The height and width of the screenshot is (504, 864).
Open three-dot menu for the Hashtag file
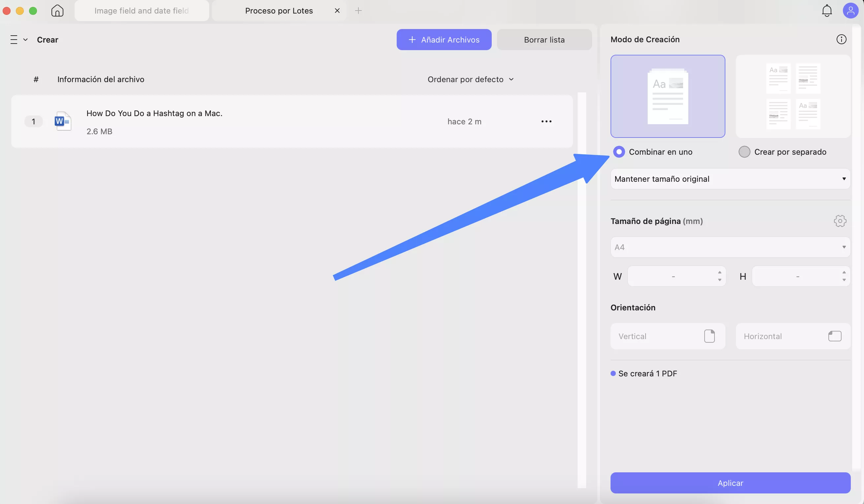546,121
